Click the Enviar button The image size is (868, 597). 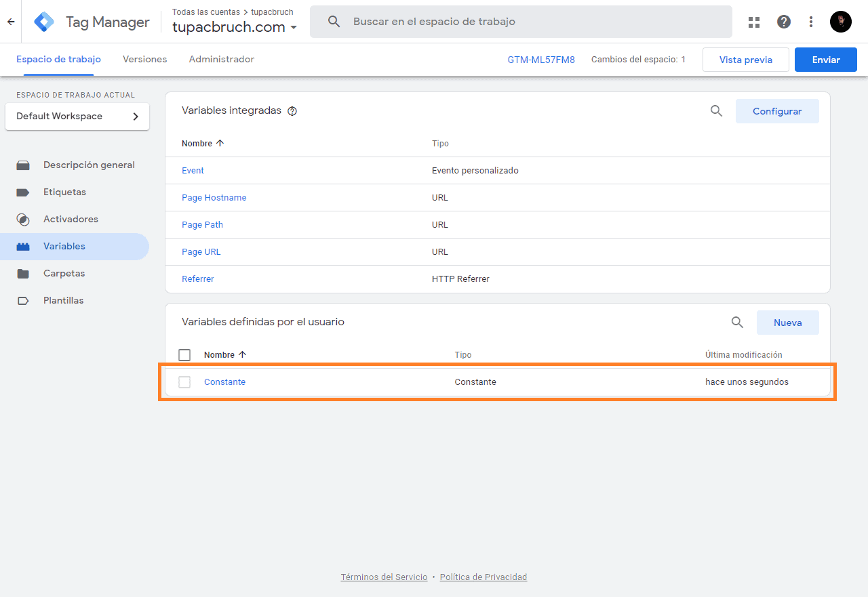(x=825, y=59)
